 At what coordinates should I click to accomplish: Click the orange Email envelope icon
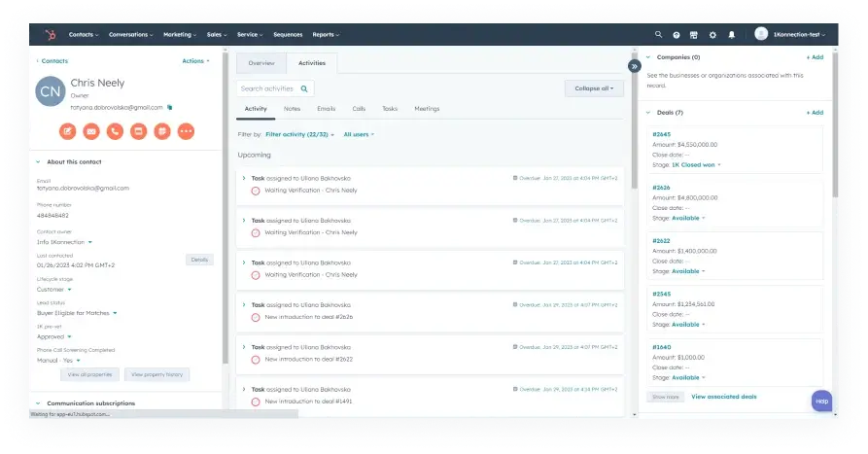tap(91, 131)
